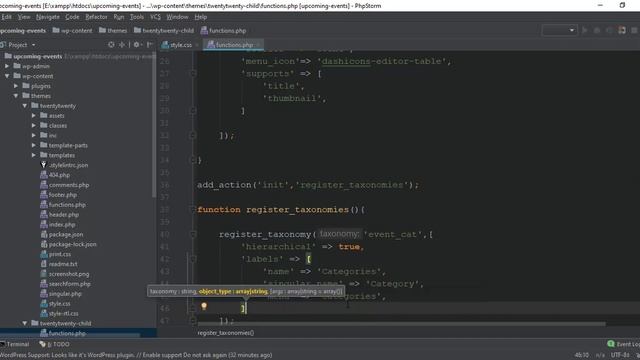
Task: Open the Code menu
Action: [72, 17]
